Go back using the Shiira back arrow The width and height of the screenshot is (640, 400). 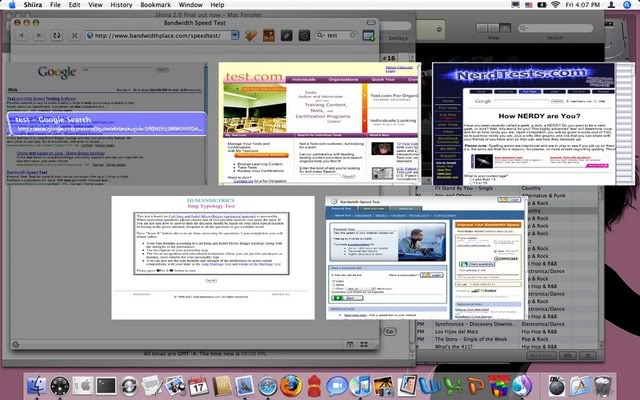coord(21,36)
